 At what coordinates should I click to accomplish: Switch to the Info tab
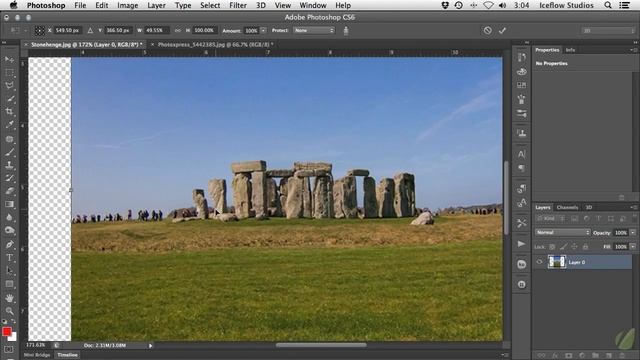click(x=570, y=50)
